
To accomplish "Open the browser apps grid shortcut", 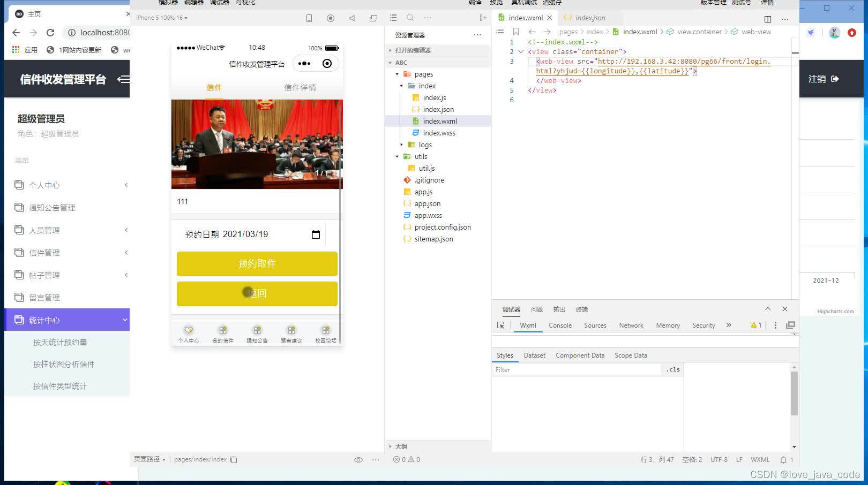I will tap(16, 50).
